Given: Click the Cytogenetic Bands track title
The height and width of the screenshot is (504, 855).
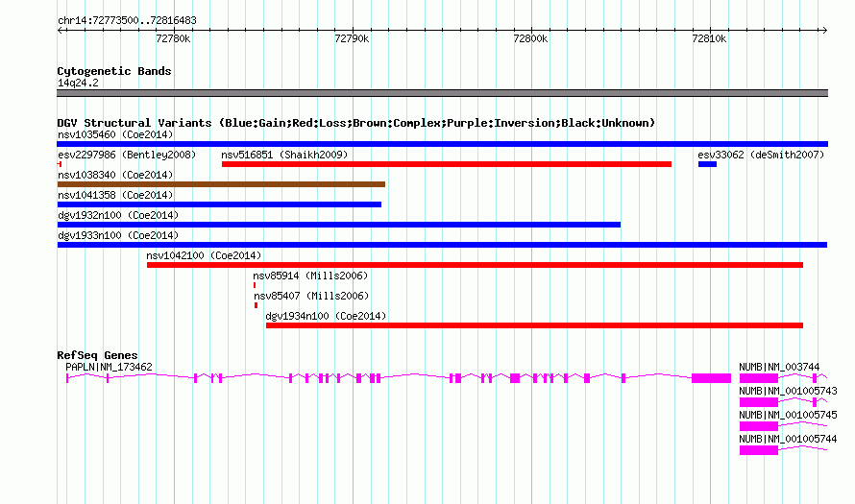Looking at the screenshot, I should [x=114, y=71].
